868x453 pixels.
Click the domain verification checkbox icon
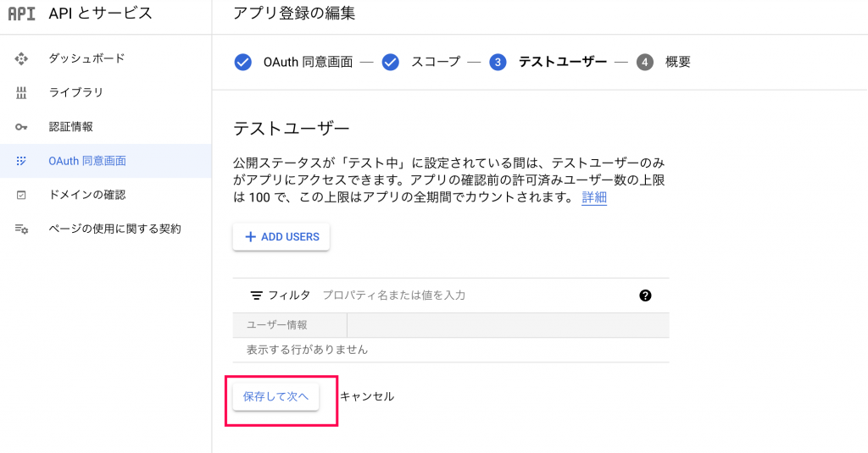(x=21, y=196)
